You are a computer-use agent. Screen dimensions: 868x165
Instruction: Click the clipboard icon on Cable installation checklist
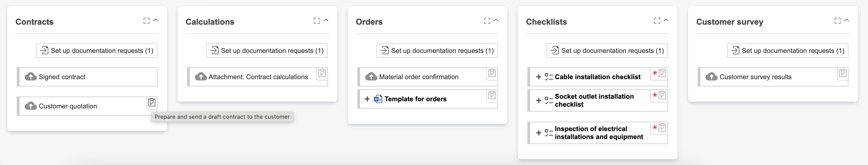coord(662,73)
